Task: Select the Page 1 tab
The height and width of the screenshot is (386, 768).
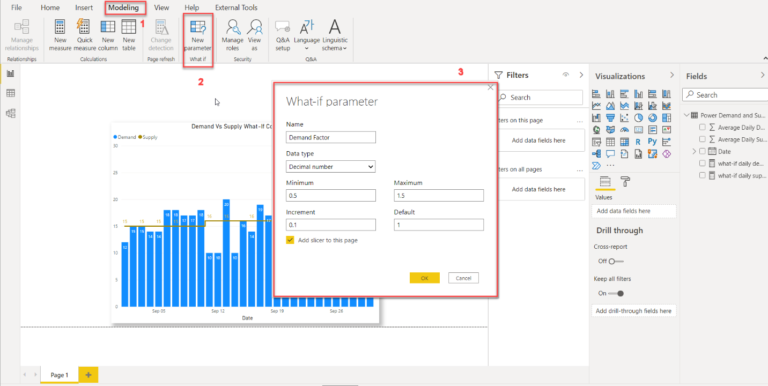Action: (60, 375)
